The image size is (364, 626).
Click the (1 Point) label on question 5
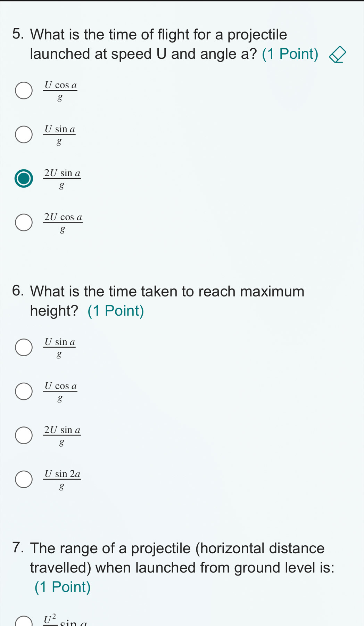coord(290,54)
